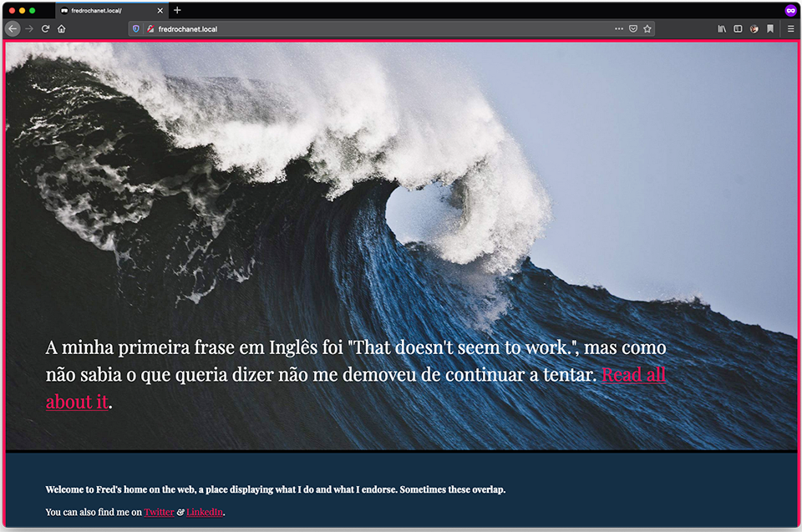Viewport: 802px width, 532px height.
Task: Open the LinkedIn link
Action: [205, 512]
